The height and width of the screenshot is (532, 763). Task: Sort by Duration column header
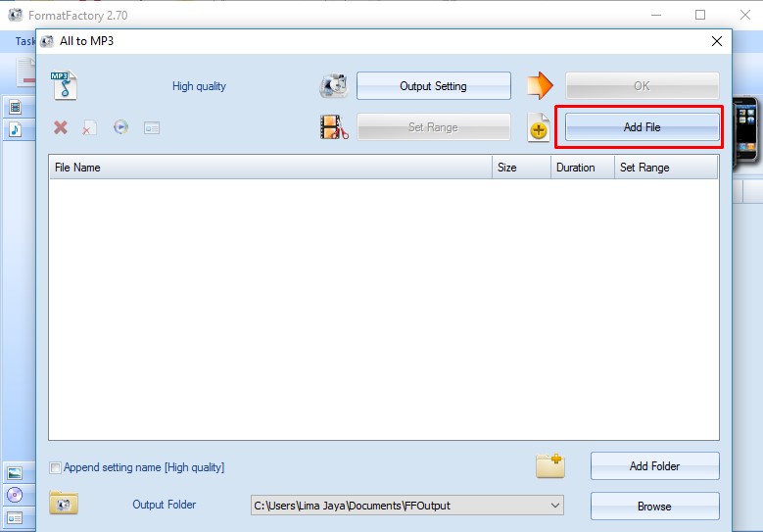pyautogui.click(x=583, y=167)
